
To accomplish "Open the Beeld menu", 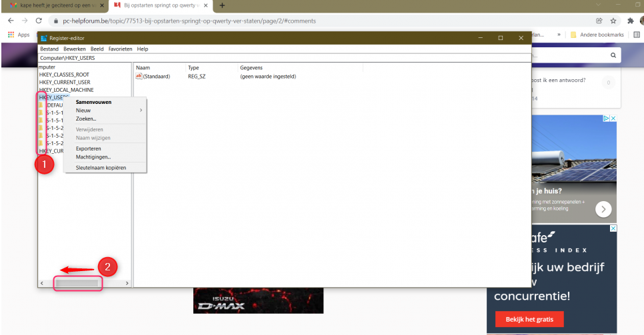I will [97, 49].
